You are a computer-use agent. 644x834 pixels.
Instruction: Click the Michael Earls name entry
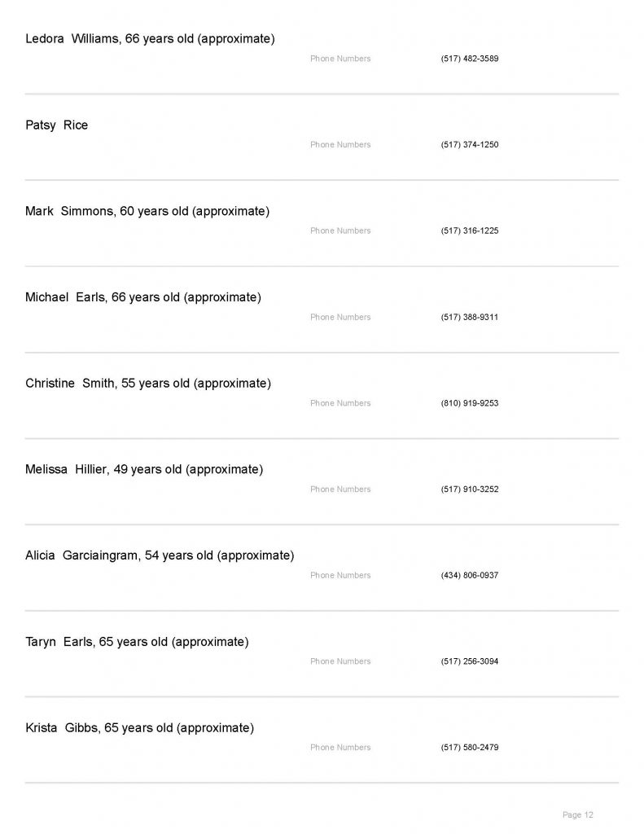click(x=143, y=298)
